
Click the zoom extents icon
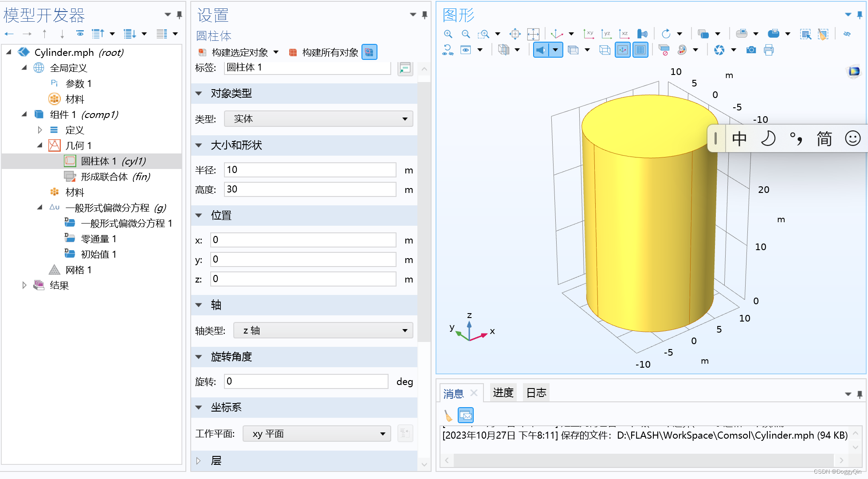click(x=533, y=34)
